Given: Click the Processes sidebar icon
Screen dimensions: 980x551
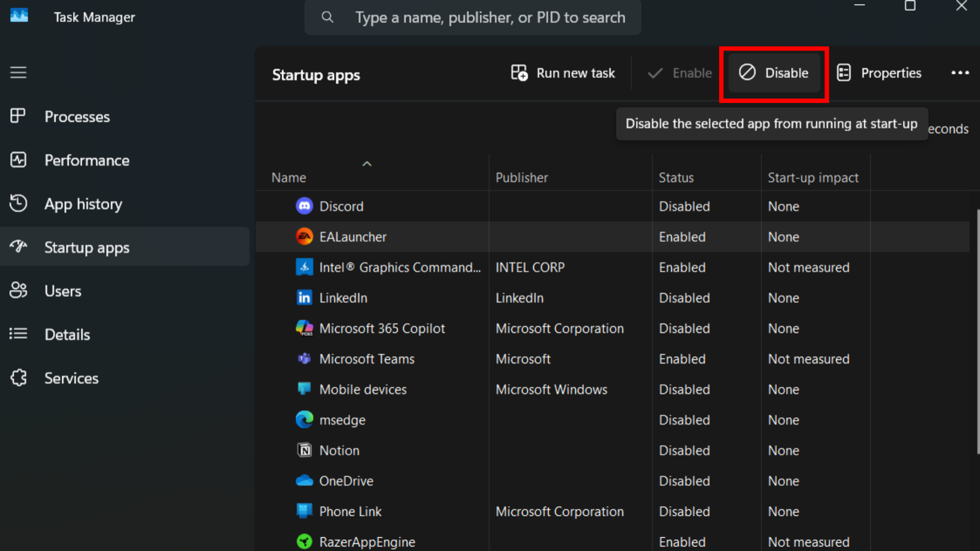Looking at the screenshot, I should [x=18, y=116].
